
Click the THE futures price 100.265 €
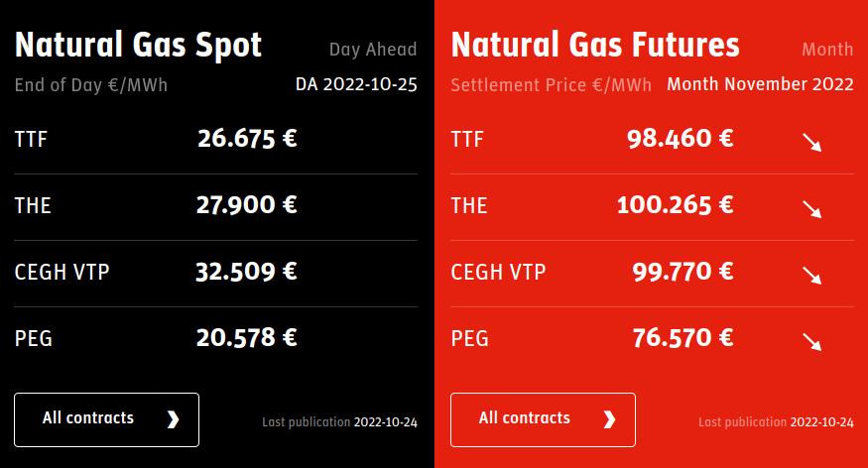pyautogui.click(x=676, y=205)
